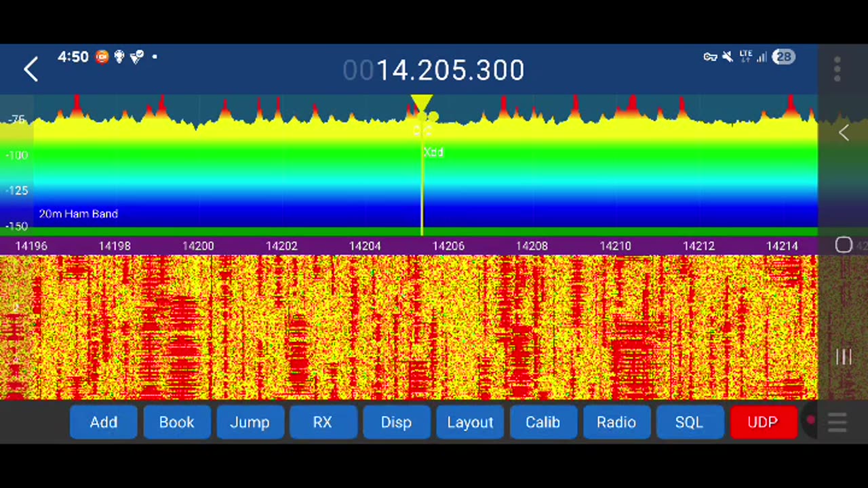The height and width of the screenshot is (488, 868).
Task: Tap the 14202 frequency scale label
Action: point(281,245)
